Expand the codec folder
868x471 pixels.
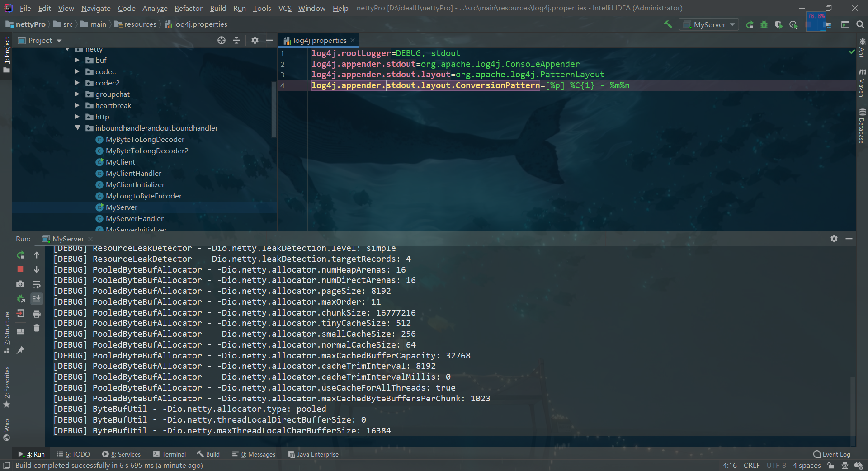click(77, 71)
